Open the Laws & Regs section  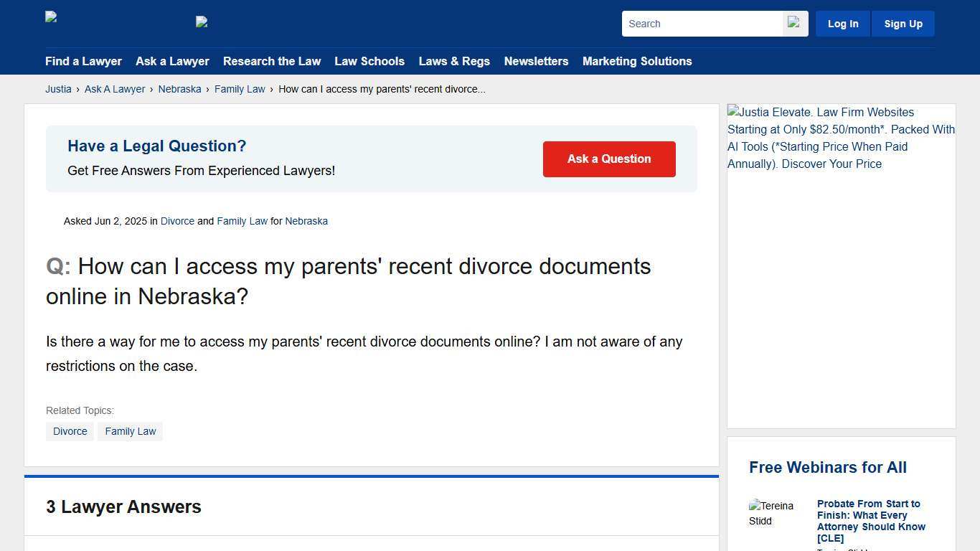pyautogui.click(x=454, y=61)
